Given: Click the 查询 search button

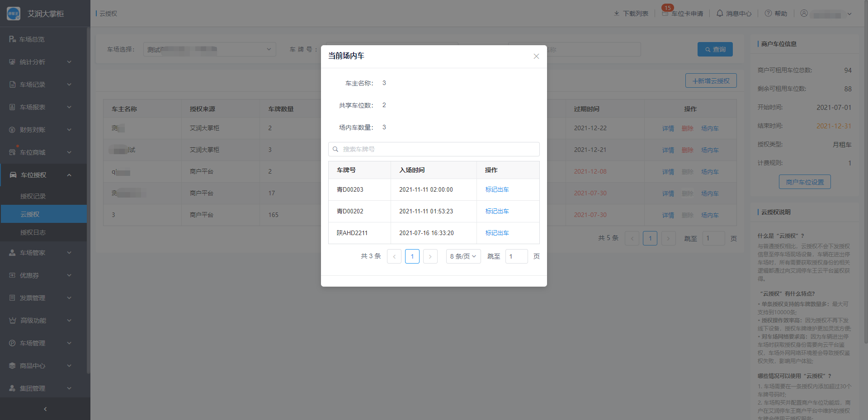Looking at the screenshot, I should (x=715, y=49).
